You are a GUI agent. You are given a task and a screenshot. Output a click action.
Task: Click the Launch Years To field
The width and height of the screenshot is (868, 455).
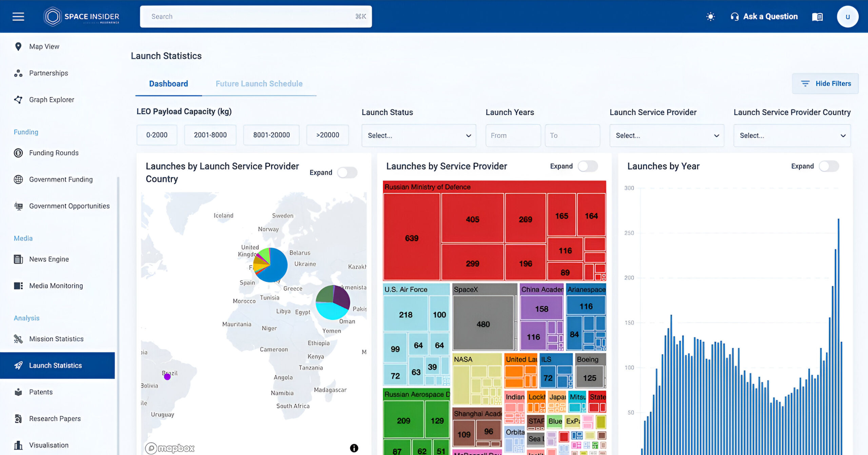point(572,135)
